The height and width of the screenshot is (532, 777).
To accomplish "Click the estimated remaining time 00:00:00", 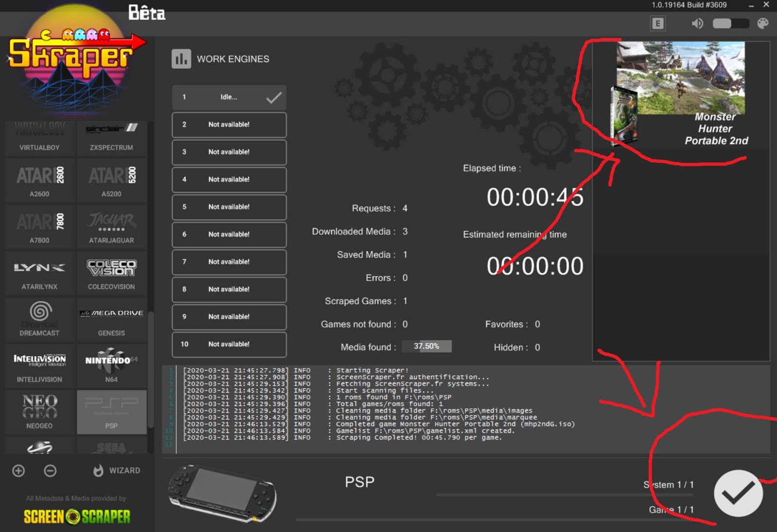I will click(x=535, y=266).
